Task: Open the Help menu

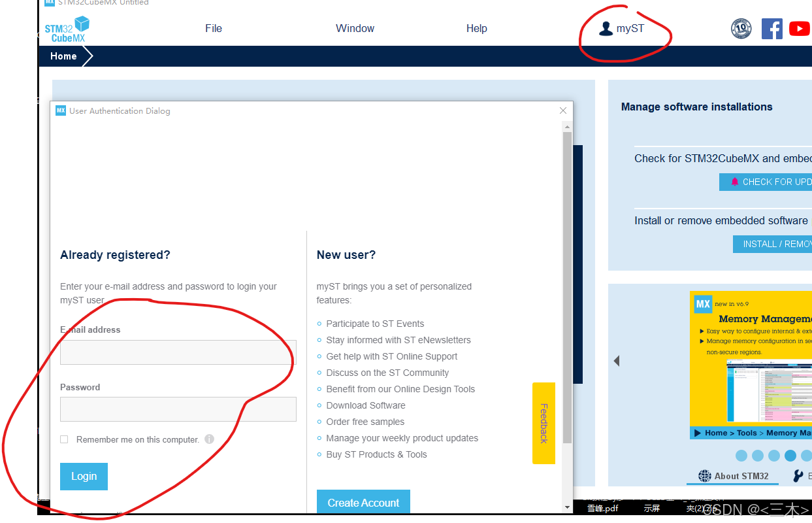Action: tap(476, 28)
